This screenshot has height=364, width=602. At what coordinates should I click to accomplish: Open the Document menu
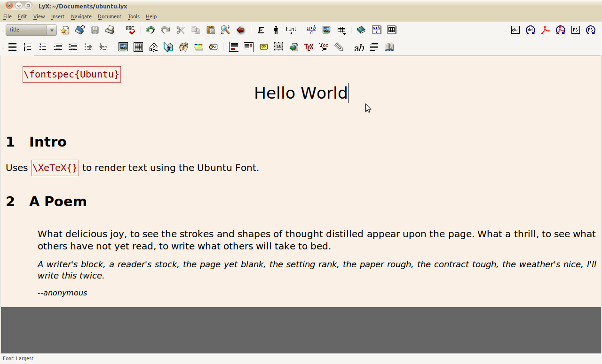[110, 16]
